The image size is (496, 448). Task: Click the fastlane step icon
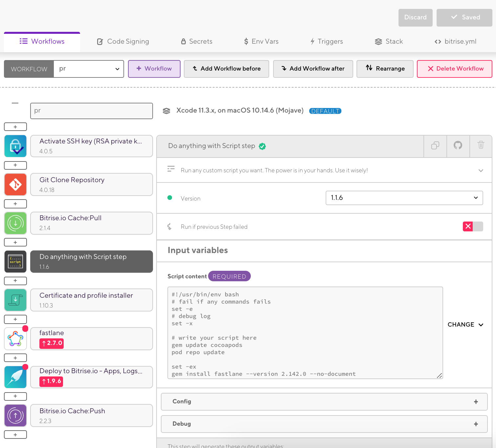[15, 339]
